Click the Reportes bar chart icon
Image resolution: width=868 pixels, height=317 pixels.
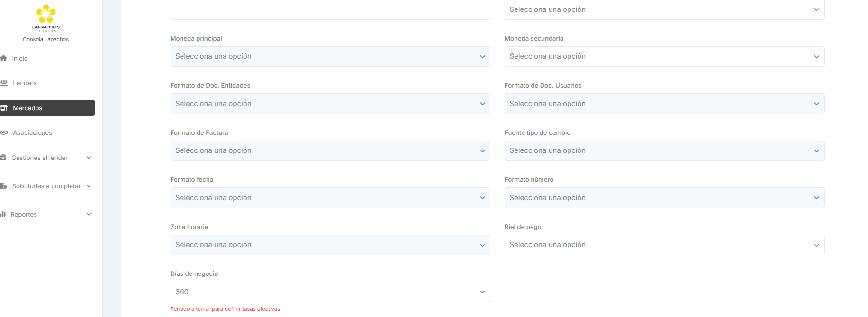tap(3, 214)
